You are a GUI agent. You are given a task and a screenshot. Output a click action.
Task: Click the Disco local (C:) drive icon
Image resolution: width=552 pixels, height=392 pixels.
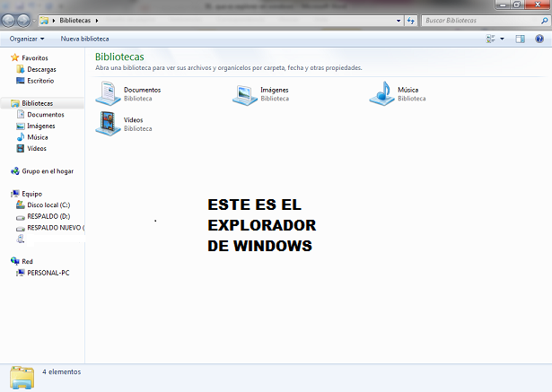click(x=21, y=205)
